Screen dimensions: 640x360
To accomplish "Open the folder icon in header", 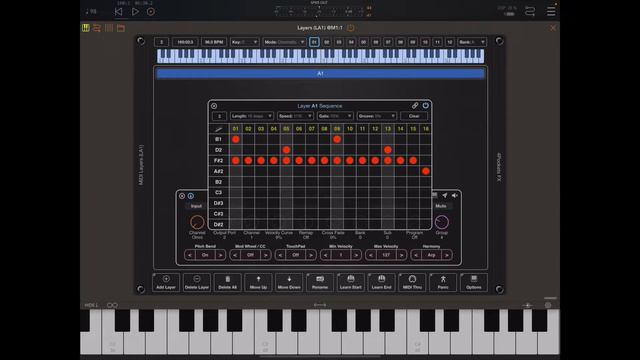I will pyautogui.click(x=121, y=28).
